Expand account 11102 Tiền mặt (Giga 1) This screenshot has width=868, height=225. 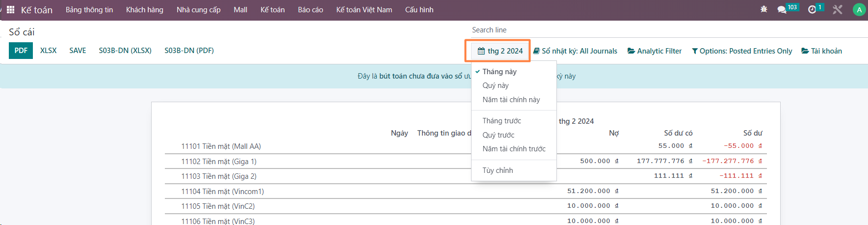coord(219,162)
